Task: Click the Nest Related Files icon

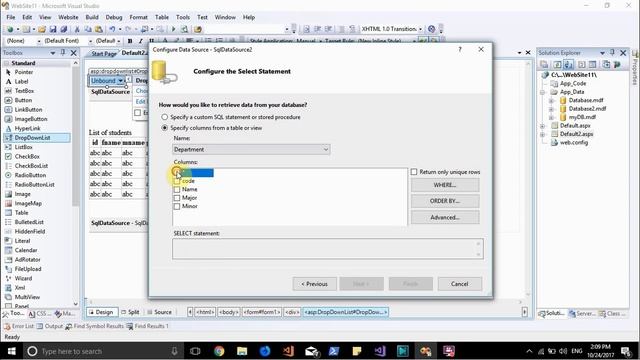Action: [x=569, y=64]
